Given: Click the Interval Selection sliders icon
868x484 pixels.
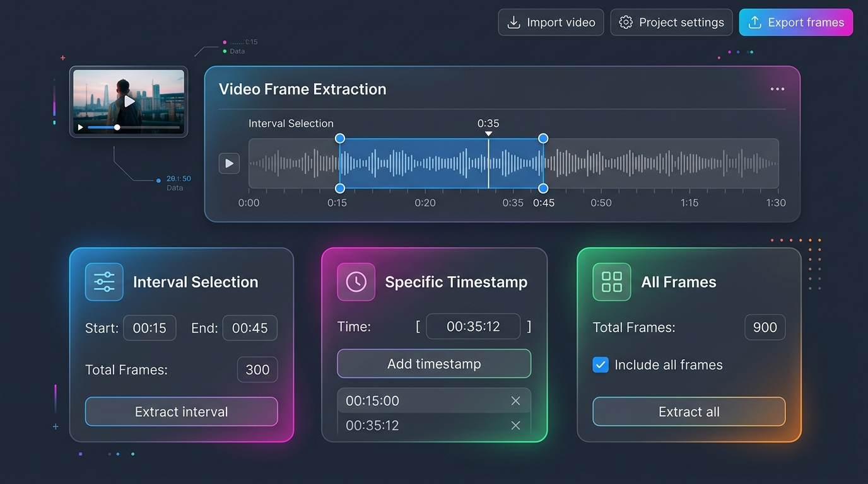Looking at the screenshot, I should point(104,282).
